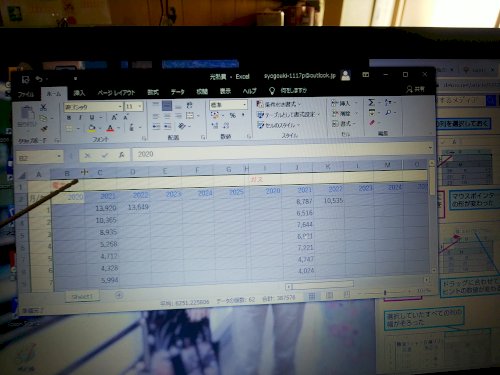
Task: Click the Italic formatting icon
Action: point(80,118)
